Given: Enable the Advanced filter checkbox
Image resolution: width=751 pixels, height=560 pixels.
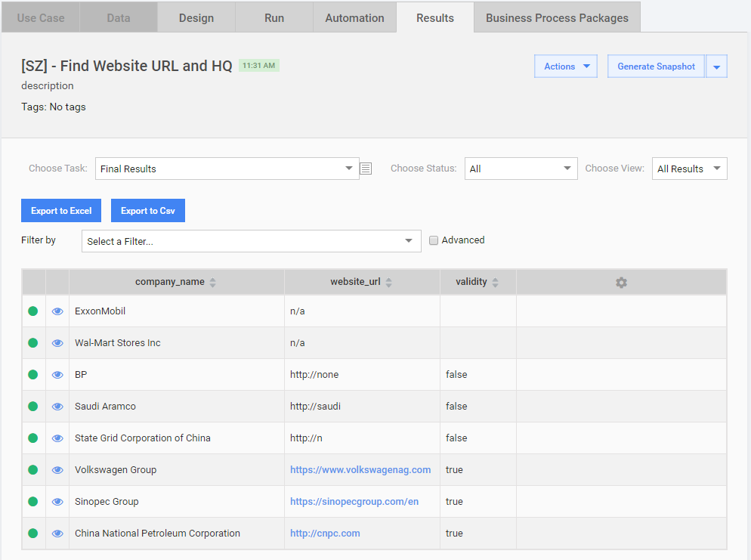Looking at the screenshot, I should (x=434, y=240).
